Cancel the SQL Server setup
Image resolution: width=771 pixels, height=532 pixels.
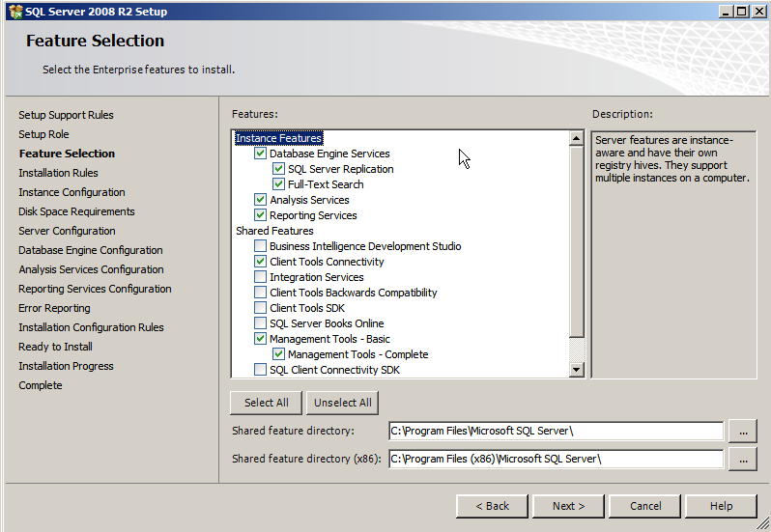coord(645,506)
